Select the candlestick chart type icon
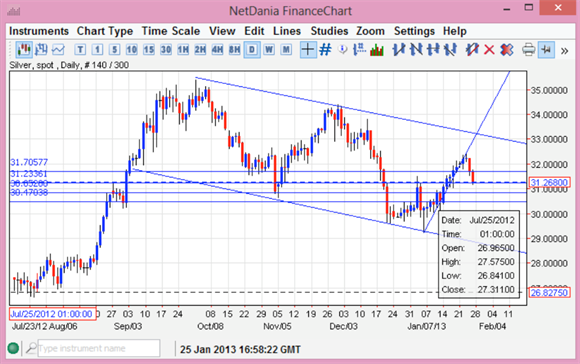The image size is (580, 364). pos(24,50)
